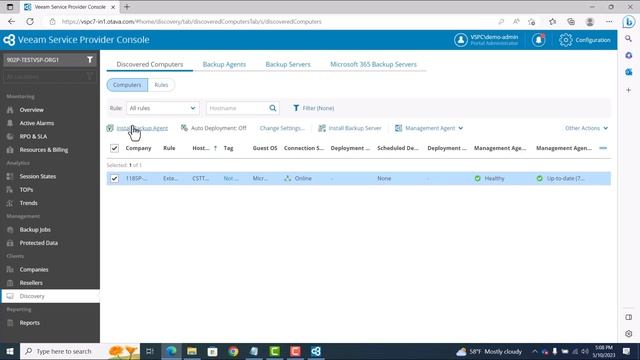This screenshot has height=360, width=640.
Task: Open a new browser tab
Action: [x=127, y=7]
